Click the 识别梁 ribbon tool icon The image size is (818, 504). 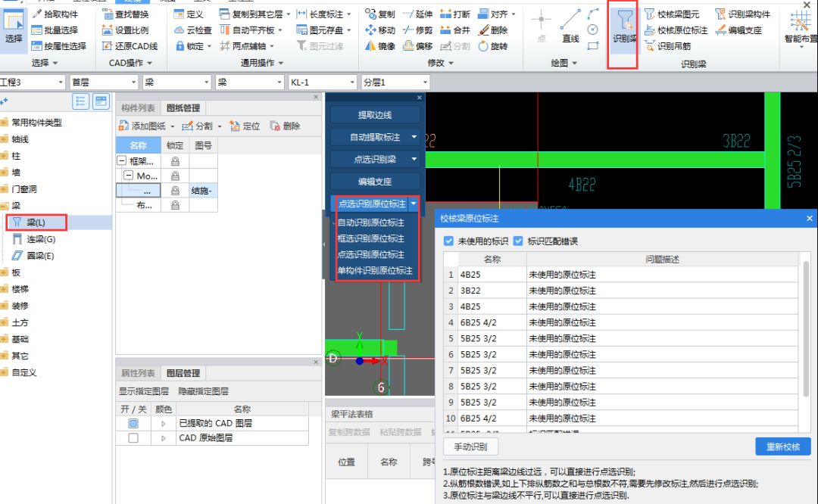[x=623, y=28]
